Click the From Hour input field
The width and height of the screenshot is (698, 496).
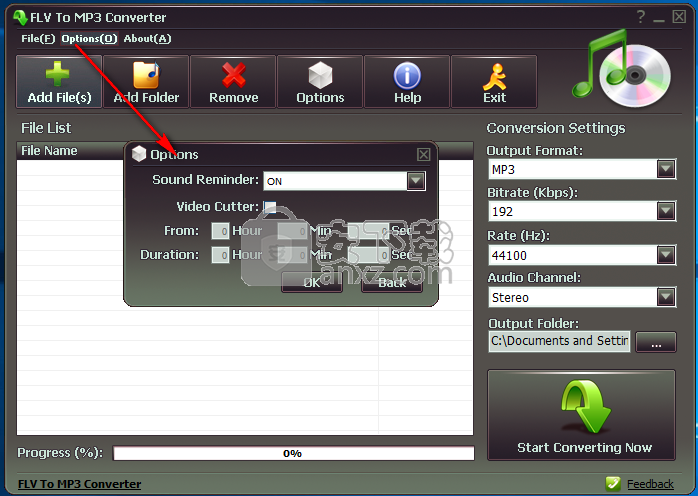[x=220, y=231]
